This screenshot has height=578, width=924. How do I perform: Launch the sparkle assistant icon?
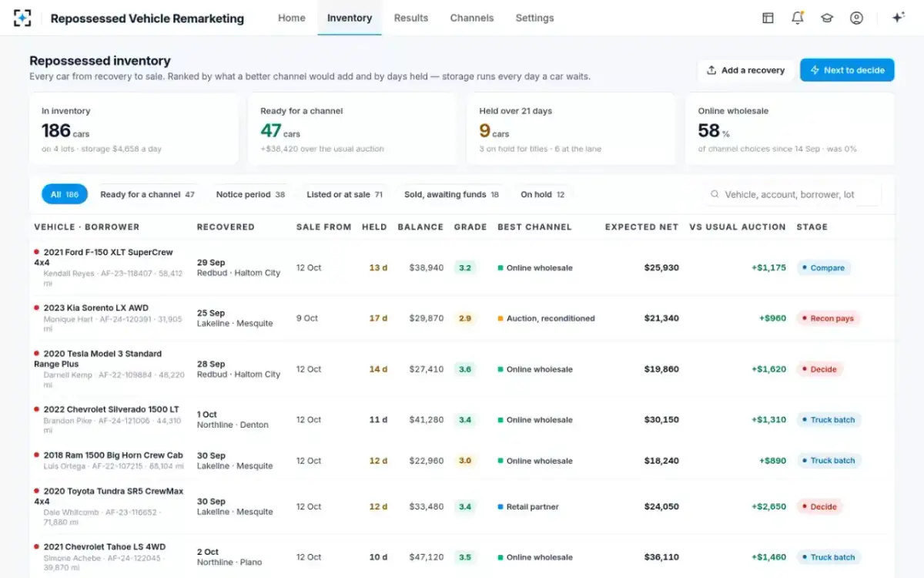[x=898, y=18]
